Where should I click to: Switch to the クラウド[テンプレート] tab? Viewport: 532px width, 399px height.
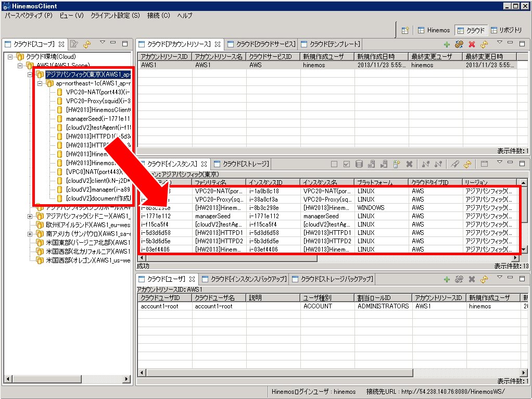pyautogui.click(x=331, y=44)
